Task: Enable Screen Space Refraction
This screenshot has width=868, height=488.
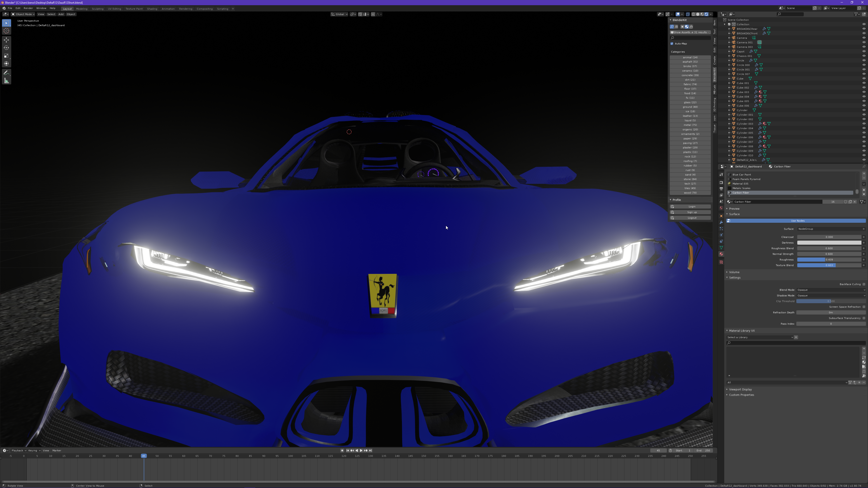Action: coord(864,307)
